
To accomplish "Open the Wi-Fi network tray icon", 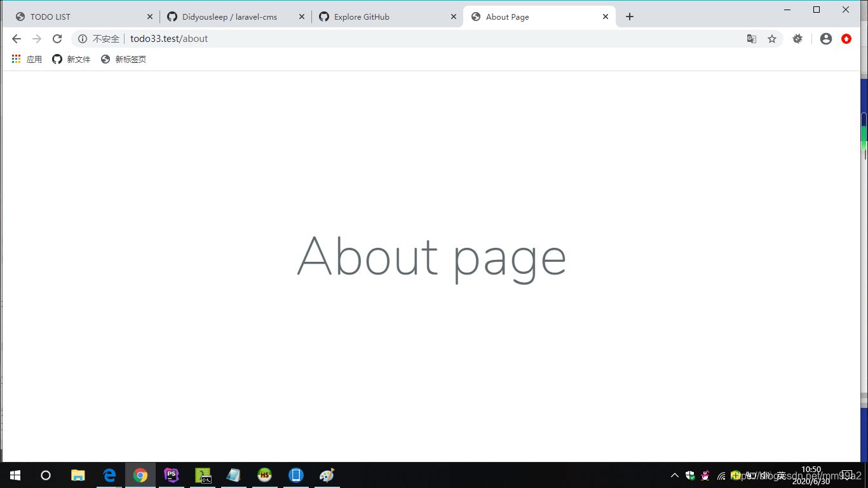I will tap(721, 475).
